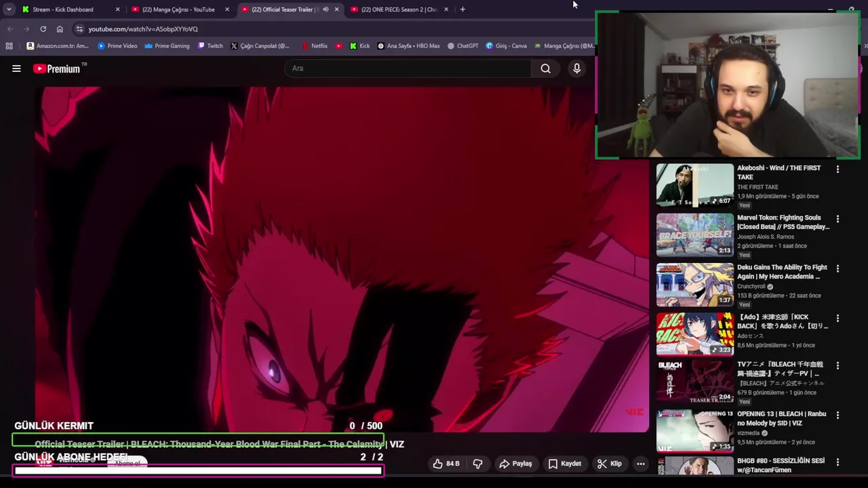Open Marvel Tokon Fighting Souls thumbnail
Viewport: 868px width, 488px height.
(695, 235)
